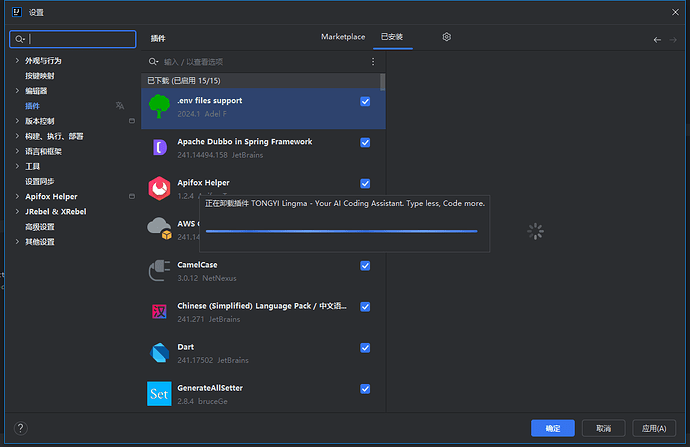Click the Dart plugin icon
This screenshot has width=690, height=447.
[159, 352]
